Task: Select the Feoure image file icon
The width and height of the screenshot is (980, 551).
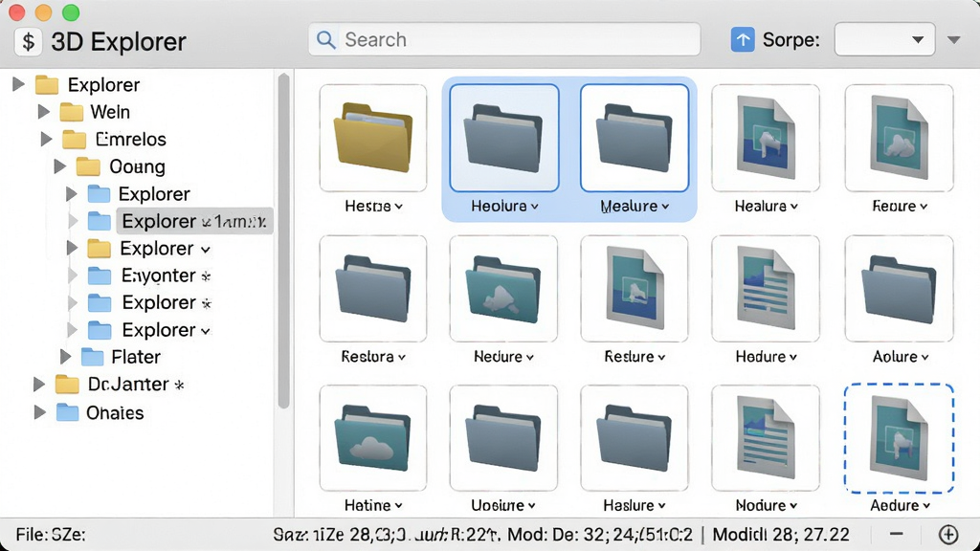Action: [x=900, y=138]
